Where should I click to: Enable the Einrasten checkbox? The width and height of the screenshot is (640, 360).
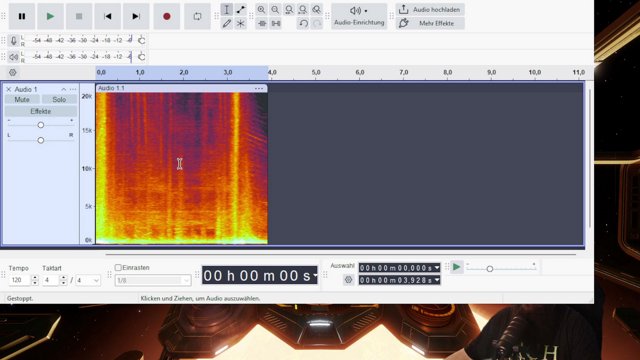118,267
